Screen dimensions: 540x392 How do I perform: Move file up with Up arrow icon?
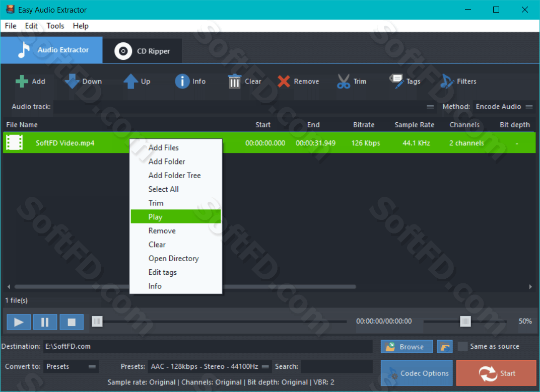pos(130,82)
